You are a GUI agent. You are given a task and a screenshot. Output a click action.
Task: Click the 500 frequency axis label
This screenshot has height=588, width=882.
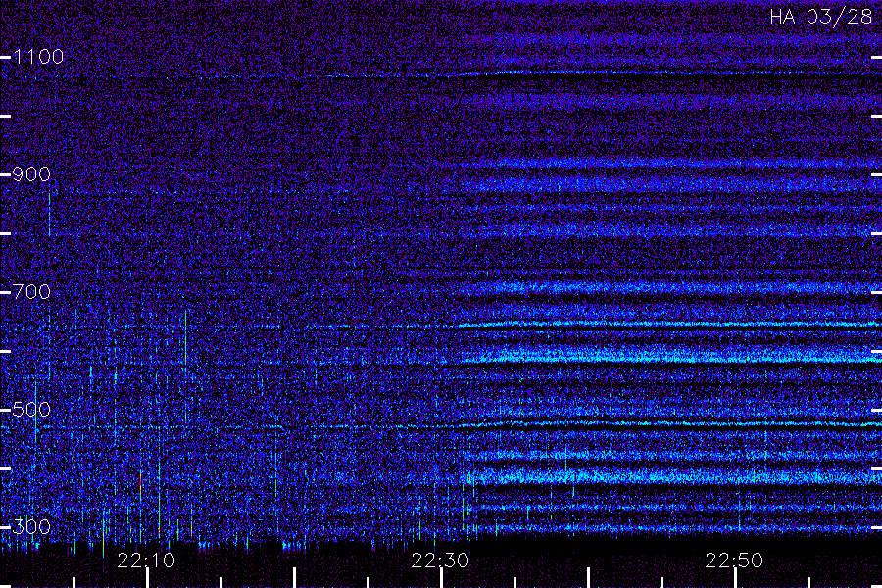click(31, 410)
